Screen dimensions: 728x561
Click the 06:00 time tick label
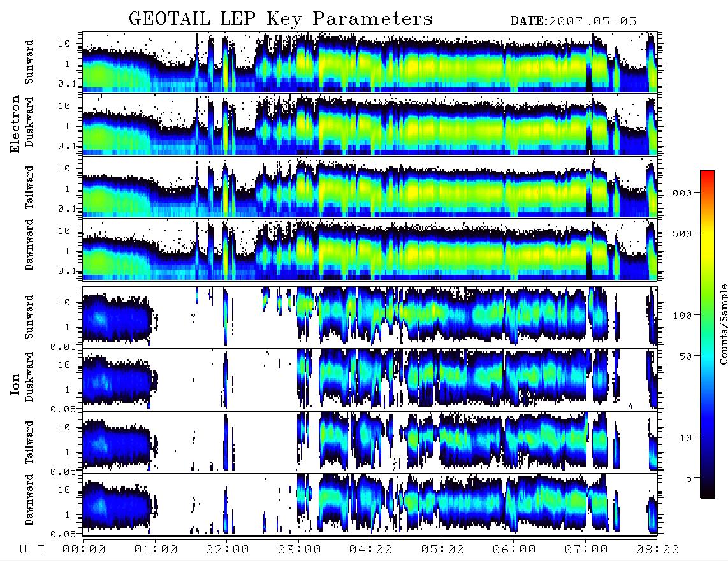click(x=514, y=550)
